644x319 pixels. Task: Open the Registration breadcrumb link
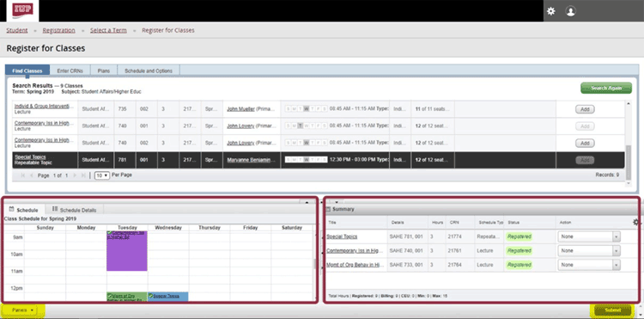pos(58,30)
